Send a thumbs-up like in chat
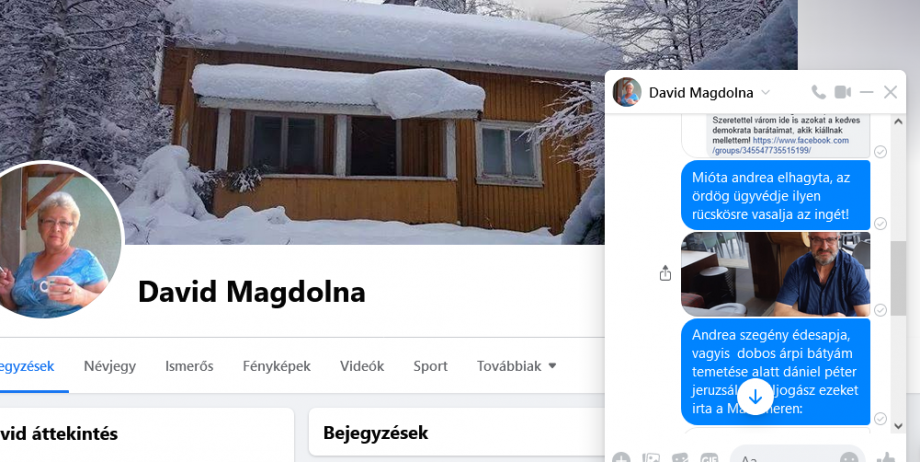The height and width of the screenshot is (462, 920). (x=886, y=458)
